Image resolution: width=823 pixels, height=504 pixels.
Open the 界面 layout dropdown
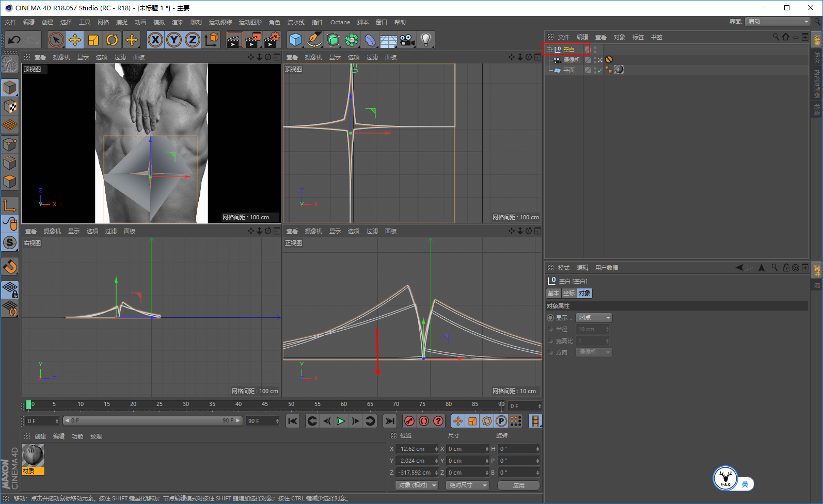tap(778, 22)
